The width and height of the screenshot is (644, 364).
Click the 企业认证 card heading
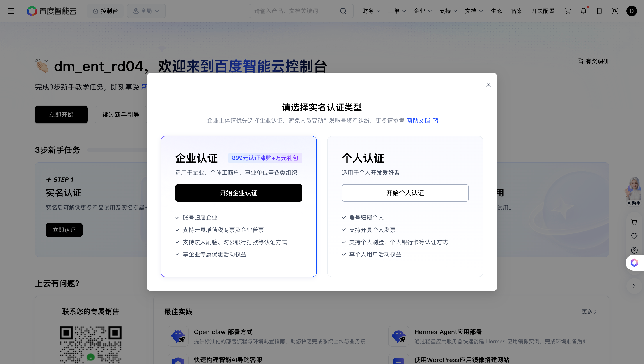click(x=196, y=158)
